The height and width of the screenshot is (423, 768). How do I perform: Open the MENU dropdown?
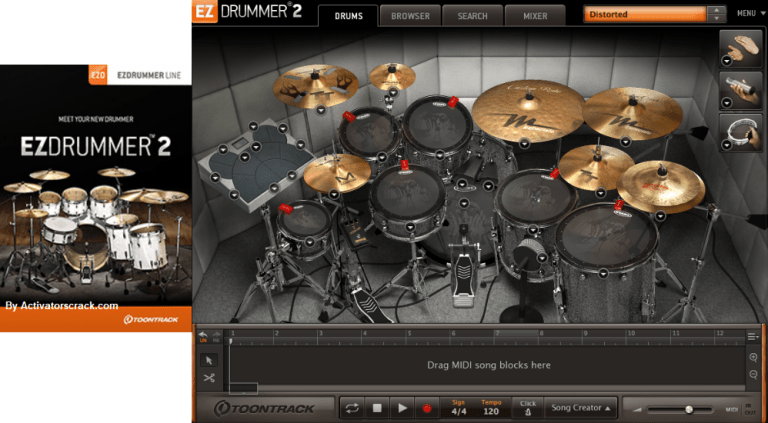[x=749, y=14]
